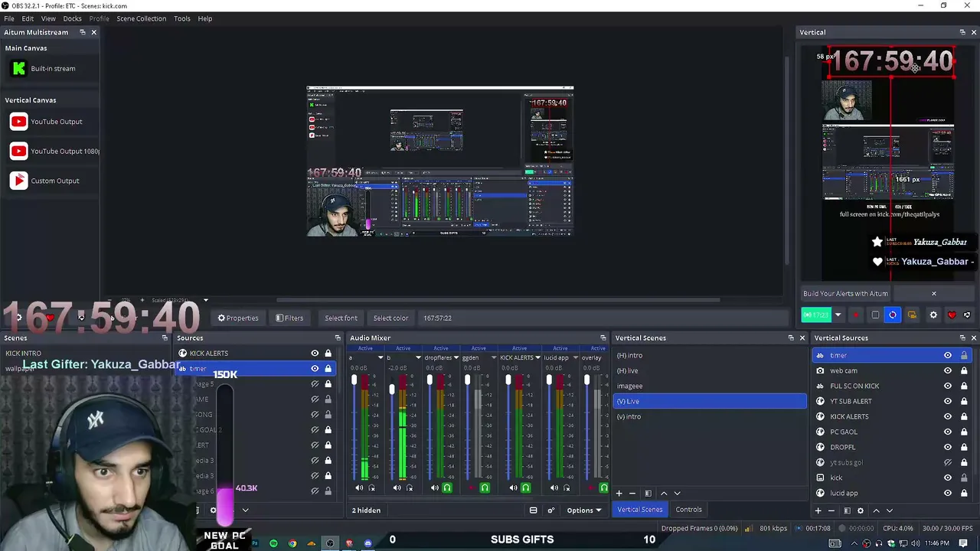Toggle monitoring headphones for dropflares

click(447, 488)
